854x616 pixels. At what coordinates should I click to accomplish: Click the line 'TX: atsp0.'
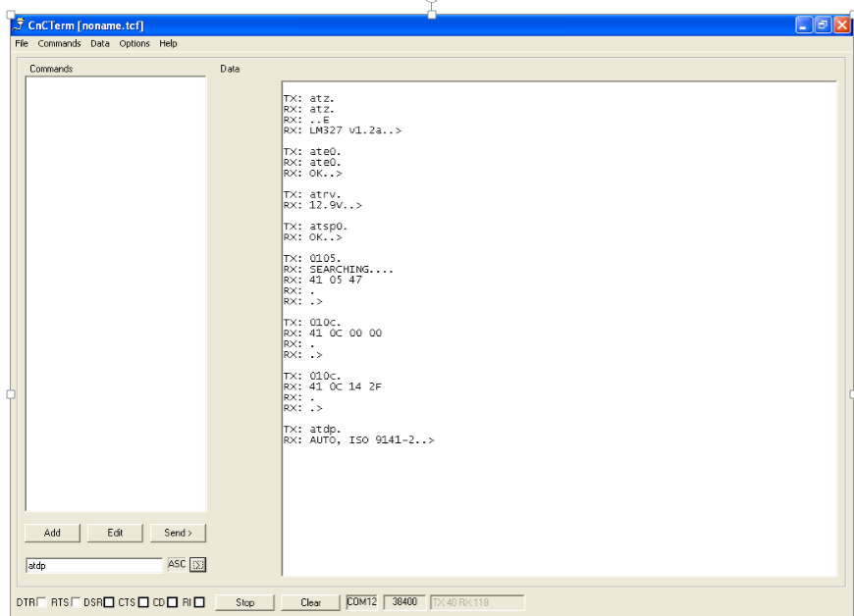[x=315, y=227]
